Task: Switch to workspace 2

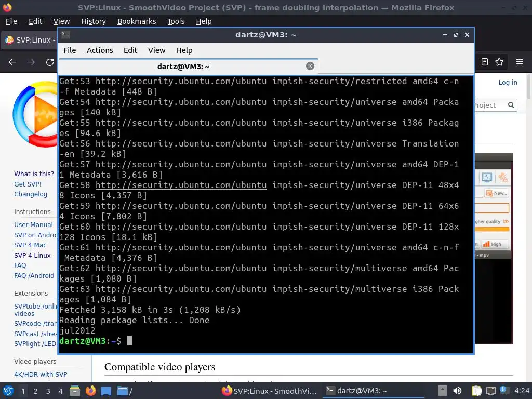Action: pyautogui.click(x=36, y=391)
